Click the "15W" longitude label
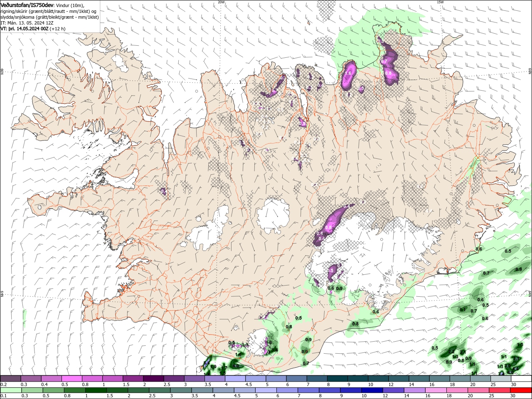The height and width of the screenshot is (399, 532). pyautogui.click(x=440, y=2)
